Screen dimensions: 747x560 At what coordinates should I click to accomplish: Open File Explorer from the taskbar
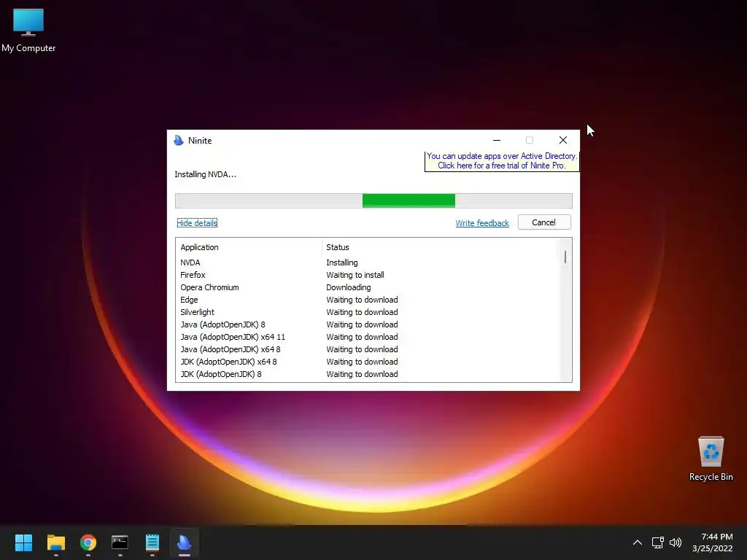55,542
